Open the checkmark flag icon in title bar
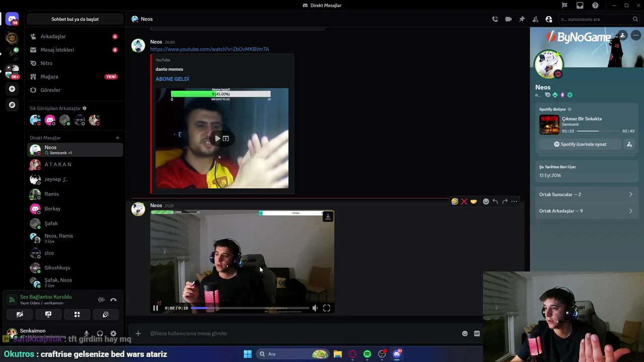 point(565,6)
